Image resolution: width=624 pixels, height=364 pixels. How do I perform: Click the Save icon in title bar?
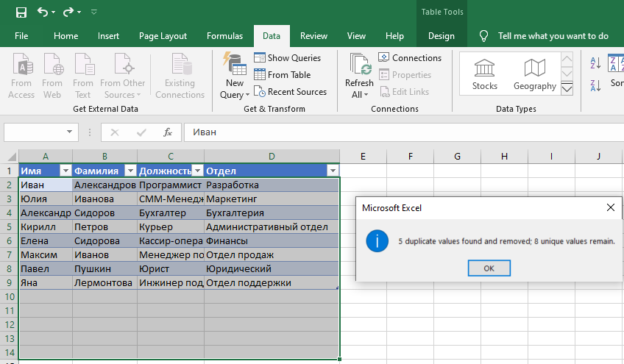click(21, 13)
